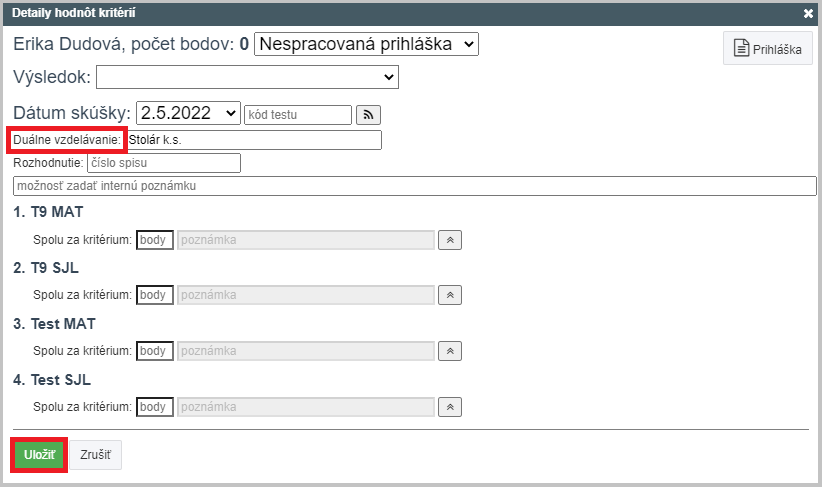Open the Dátum skúšky date dropdown
The height and width of the screenshot is (487, 822).
tap(188, 113)
